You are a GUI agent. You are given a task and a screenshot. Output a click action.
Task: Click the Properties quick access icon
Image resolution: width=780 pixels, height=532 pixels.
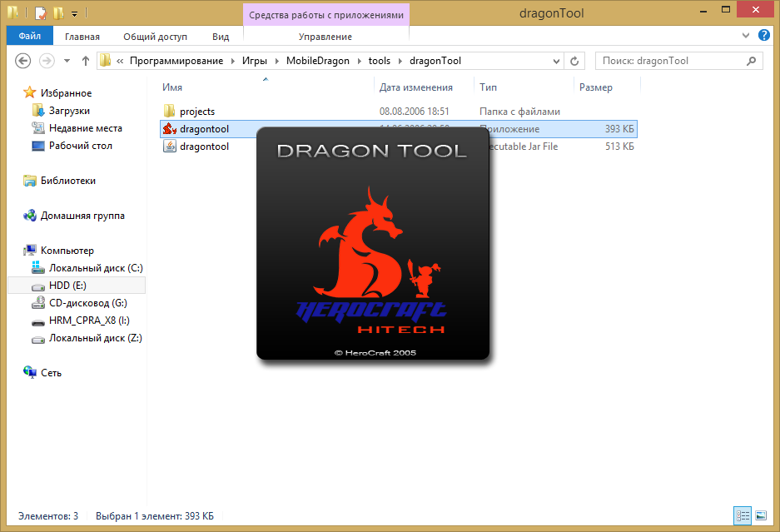pos(41,12)
